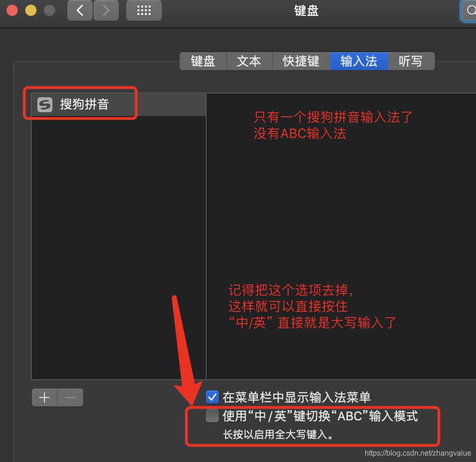Select the 输入法 tab

click(x=359, y=61)
